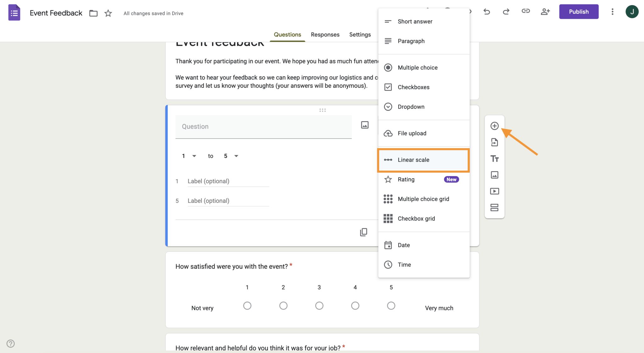Image resolution: width=644 pixels, height=353 pixels.
Task: Open the scale end value dropdown
Action: click(231, 156)
